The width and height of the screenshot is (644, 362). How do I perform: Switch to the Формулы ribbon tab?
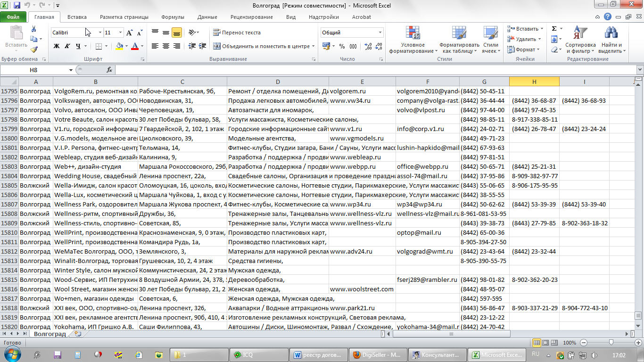click(173, 17)
